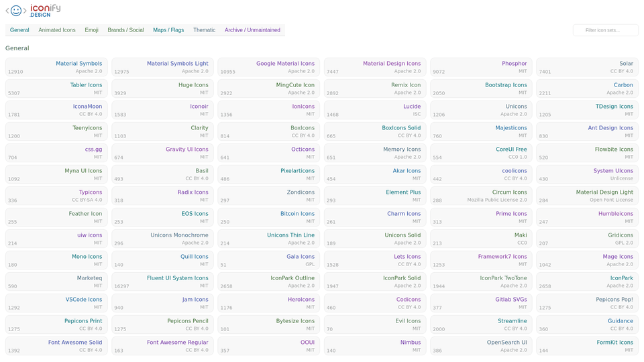
Task: Open the Solar icon set
Action: coord(588,67)
